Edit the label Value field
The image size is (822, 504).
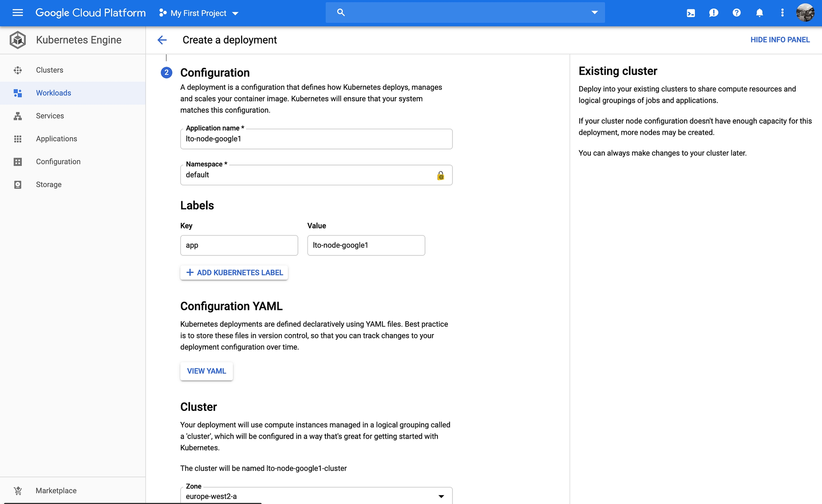(x=366, y=245)
